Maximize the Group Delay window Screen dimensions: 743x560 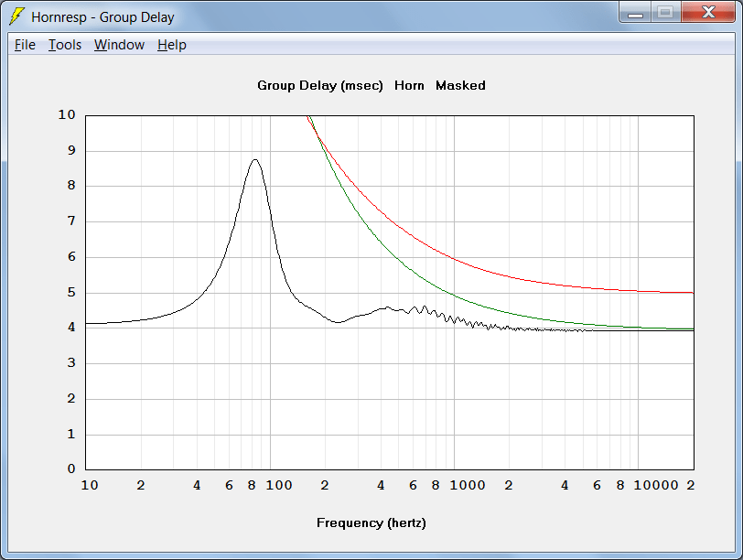click(665, 13)
